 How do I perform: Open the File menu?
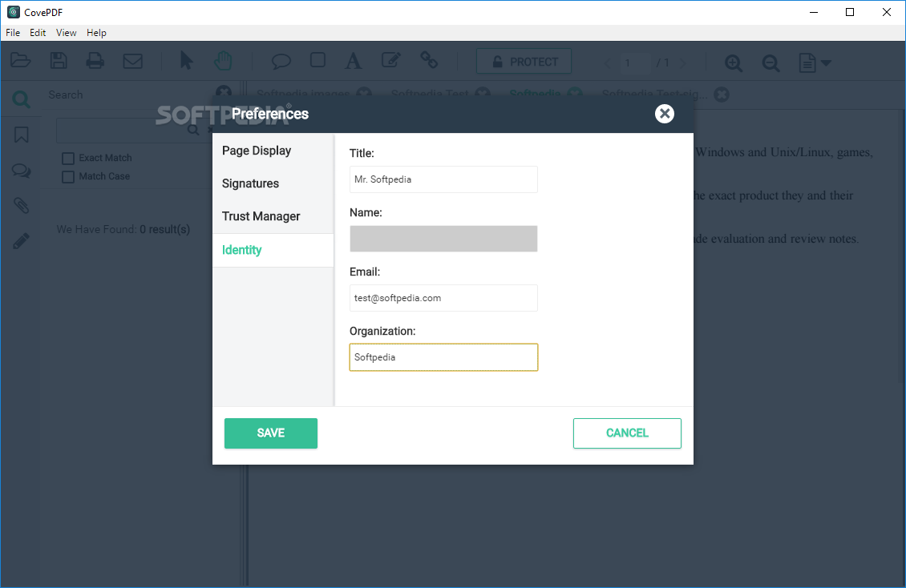coord(13,33)
